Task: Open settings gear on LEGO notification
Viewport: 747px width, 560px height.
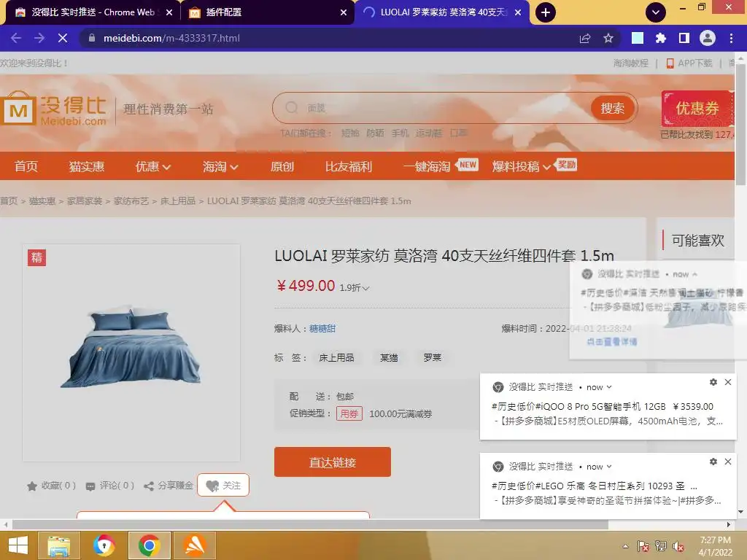Action: pyautogui.click(x=713, y=462)
